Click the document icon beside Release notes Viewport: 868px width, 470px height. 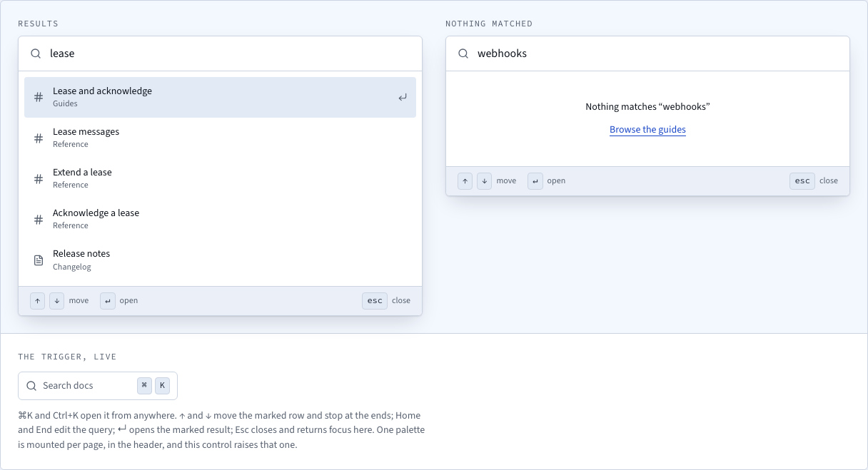pos(39,260)
